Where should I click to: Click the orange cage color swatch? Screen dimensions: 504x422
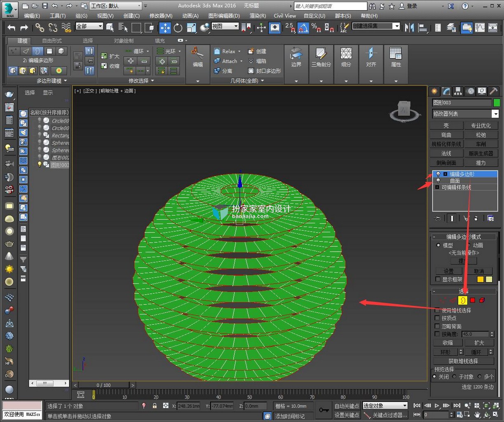[480, 279]
